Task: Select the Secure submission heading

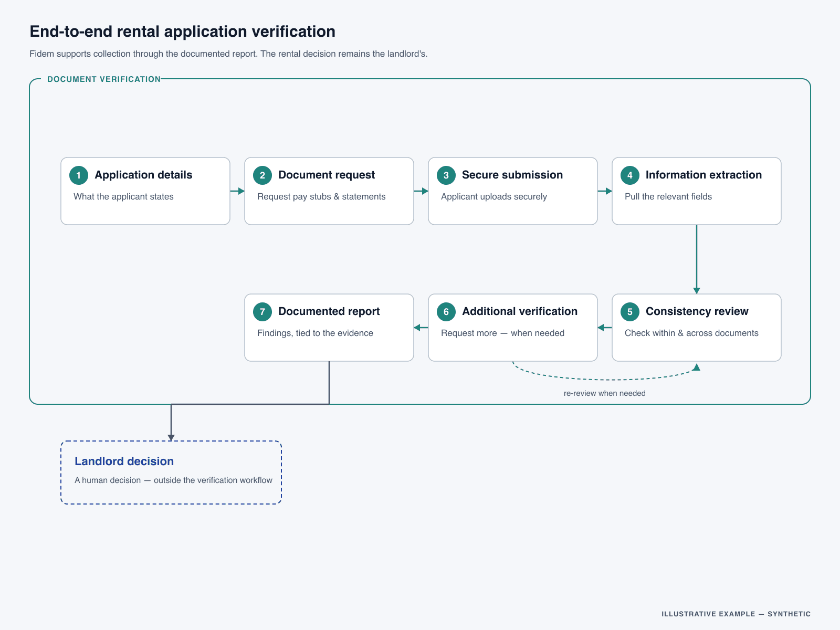Action: click(512, 175)
